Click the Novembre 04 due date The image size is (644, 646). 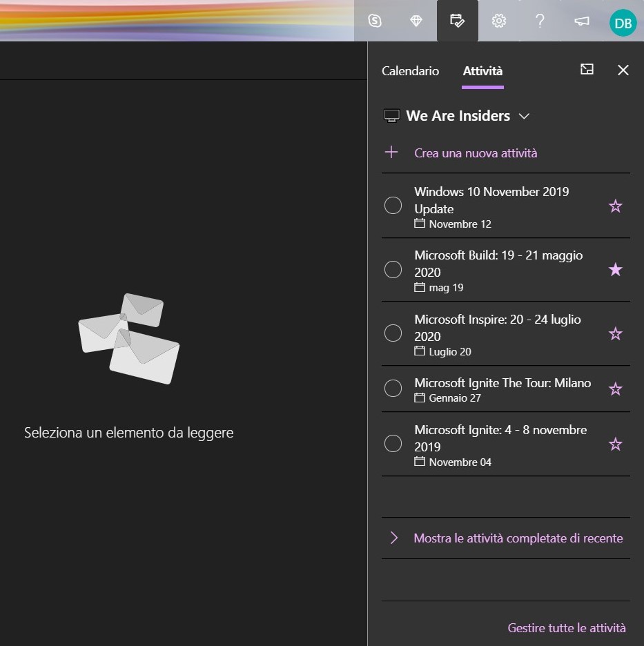pyautogui.click(x=453, y=462)
